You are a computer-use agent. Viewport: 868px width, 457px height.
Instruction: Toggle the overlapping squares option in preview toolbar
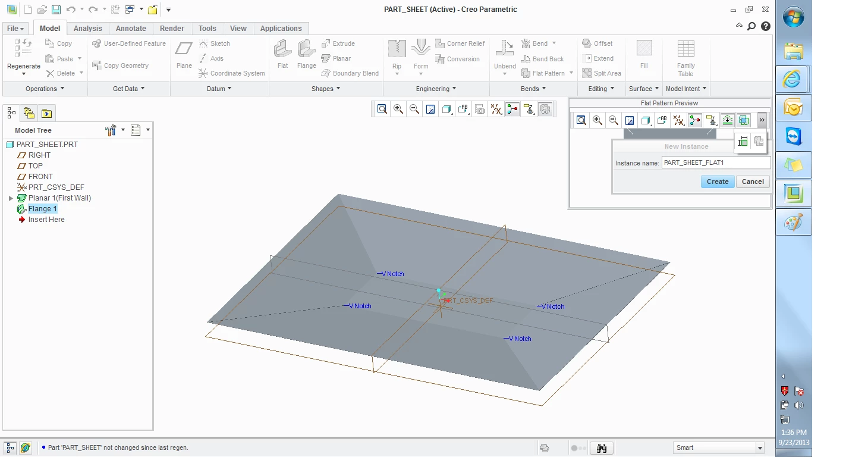(x=743, y=120)
